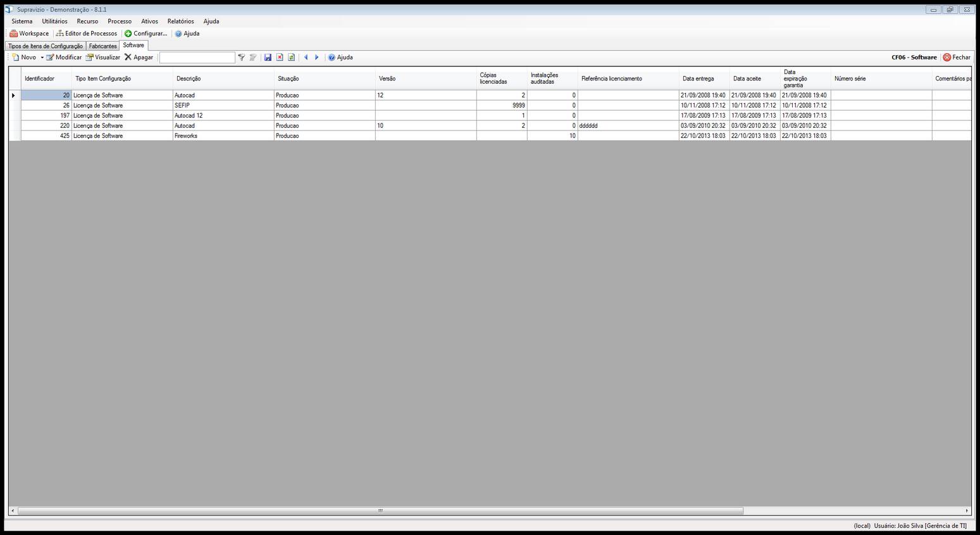The width and height of the screenshot is (980, 535).
Task: Sort by Cópias licenciadas column header
Action: point(502,79)
